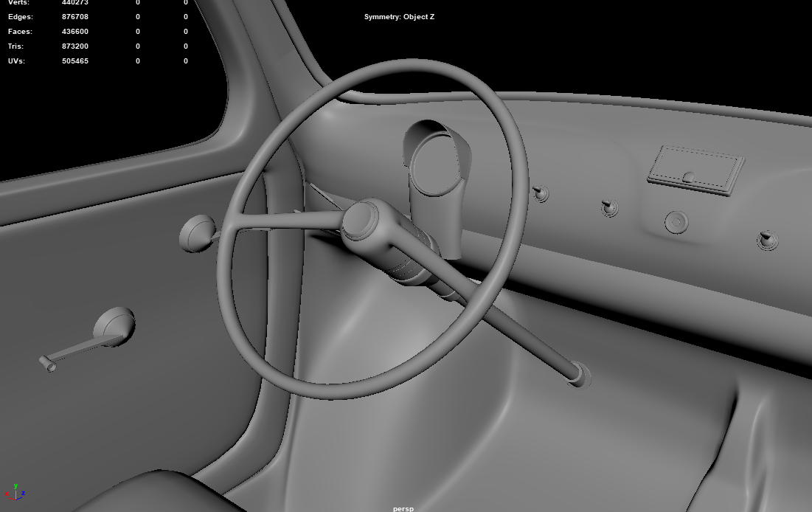Select the rectangular ashtray lid on dashboard
This screenshot has height=512, width=812.
click(x=695, y=170)
